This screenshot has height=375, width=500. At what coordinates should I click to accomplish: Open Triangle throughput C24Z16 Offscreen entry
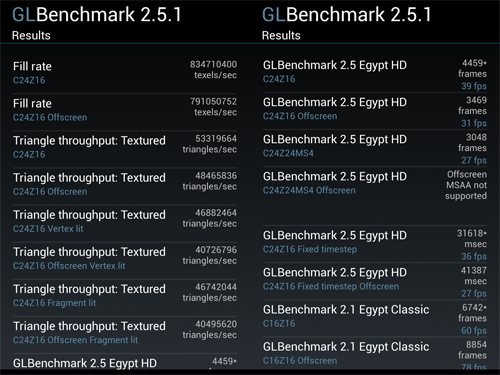(x=125, y=186)
